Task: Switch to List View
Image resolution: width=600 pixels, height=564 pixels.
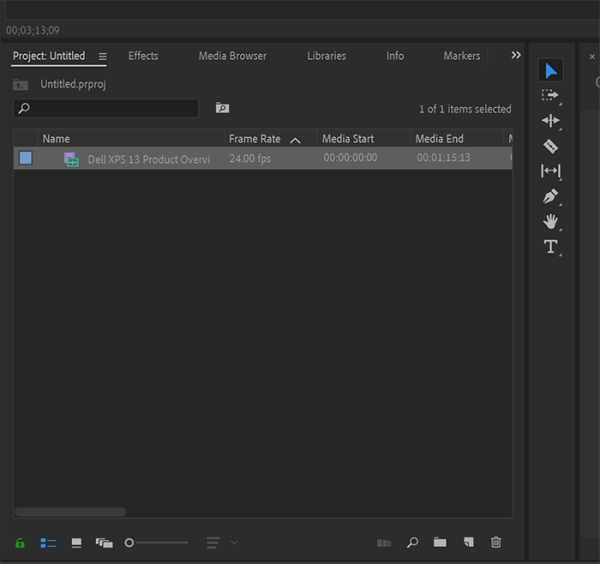Action: pos(48,543)
